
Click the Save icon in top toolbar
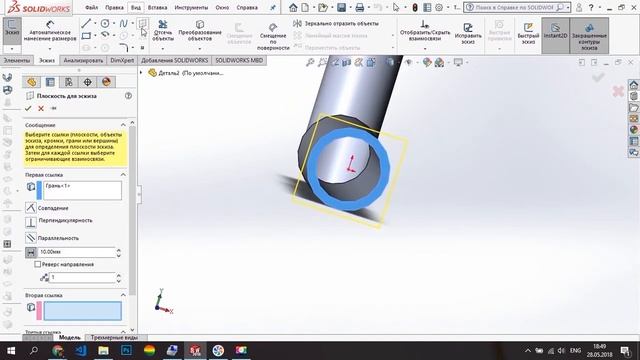pos(341,7)
